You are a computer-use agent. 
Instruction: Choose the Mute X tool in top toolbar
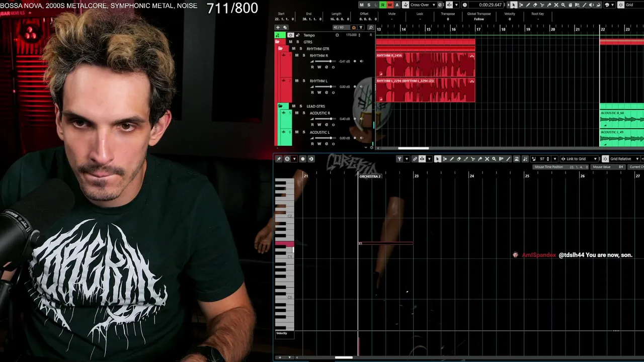pyautogui.click(x=556, y=5)
